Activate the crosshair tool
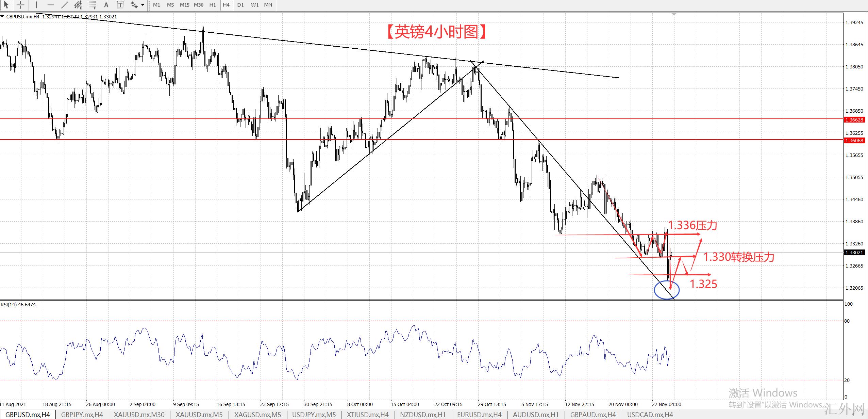 point(20,5)
